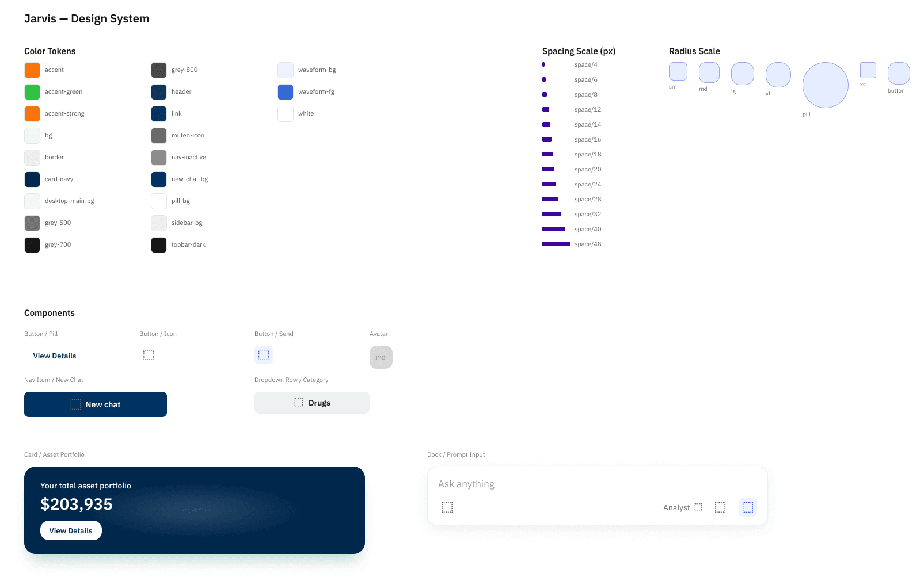
Task: Click the button radius sample
Action: pyautogui.click(x=899, y=73)
